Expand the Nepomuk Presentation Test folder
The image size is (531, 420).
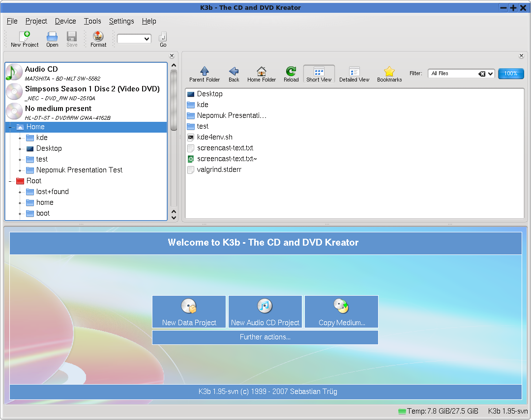[x=20, y=170]
